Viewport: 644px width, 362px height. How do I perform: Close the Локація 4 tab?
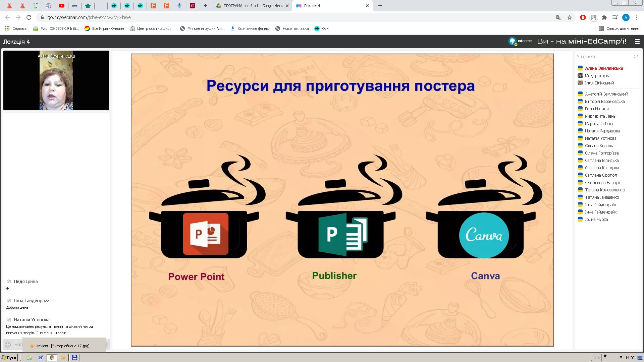(367, 6)
